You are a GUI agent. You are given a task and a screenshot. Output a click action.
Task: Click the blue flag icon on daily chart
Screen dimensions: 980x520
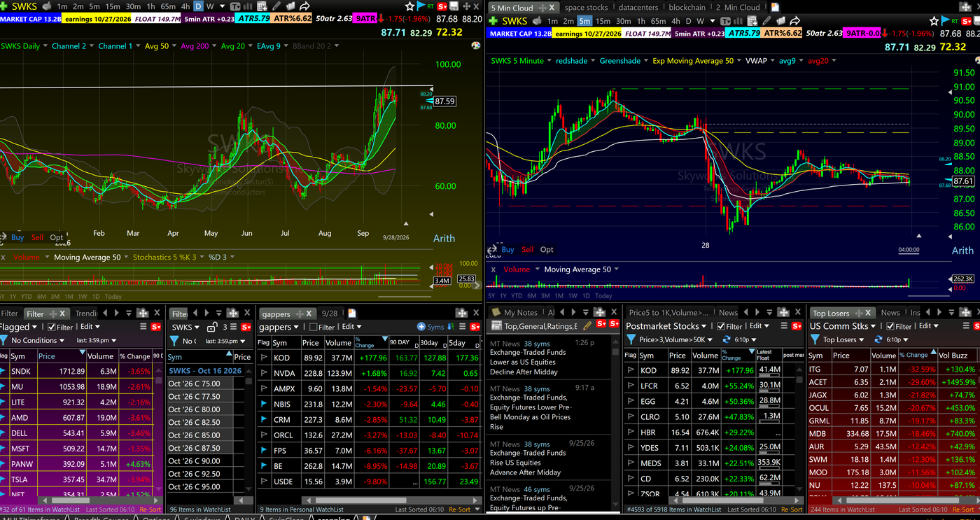(x=421, y=6)
